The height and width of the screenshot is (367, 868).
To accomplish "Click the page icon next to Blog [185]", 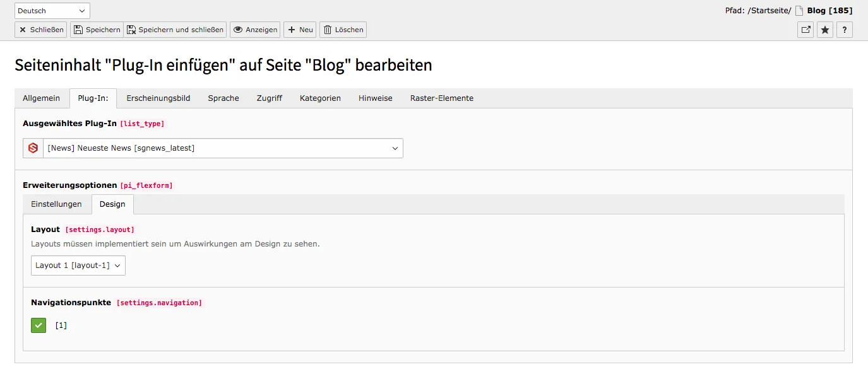I will pos(798,10).
